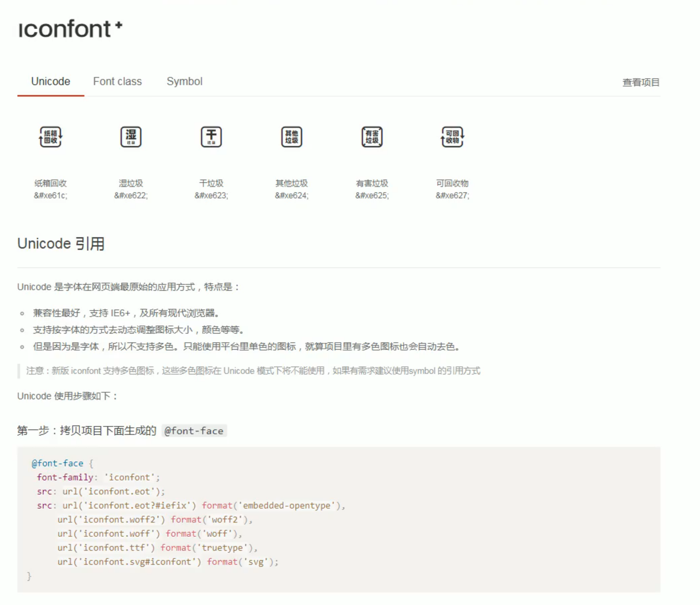Screen dimensions: 700x605
Task: Click the iconfont logo
Action: (70, 29)
